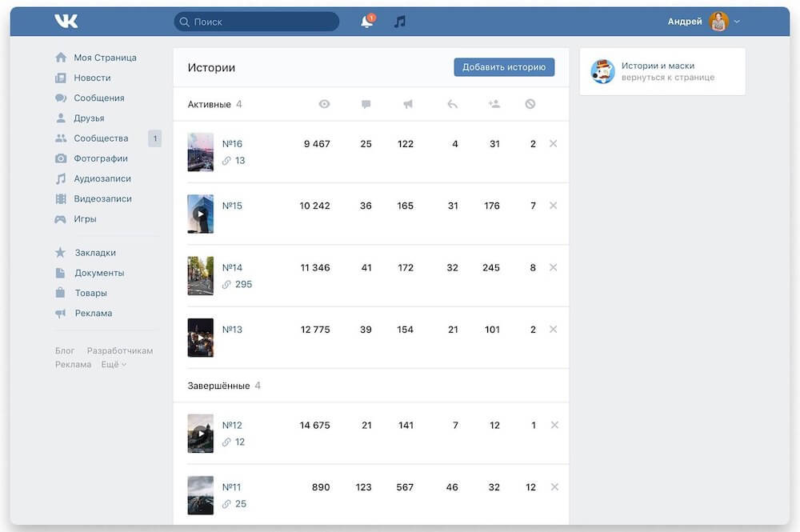Click the hidden/blocked column icon
The height and width of the screenshot is (532, 800).
530,104
